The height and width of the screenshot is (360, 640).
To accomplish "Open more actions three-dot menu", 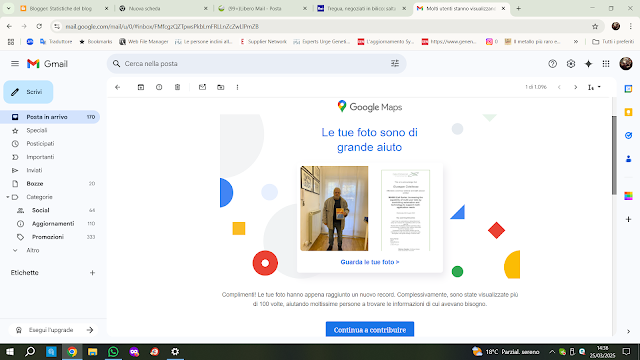I will 238,87.
